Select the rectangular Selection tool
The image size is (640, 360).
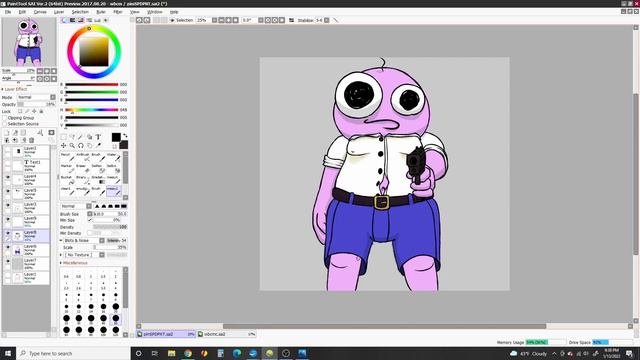pyautogui.click(x=63, y=137)
